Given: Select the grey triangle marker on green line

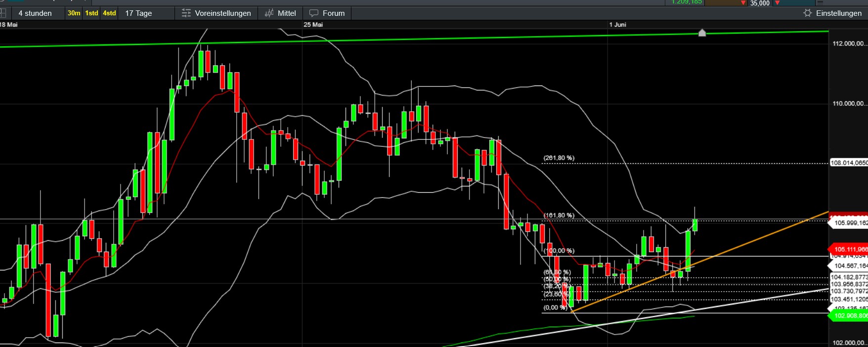Looking at the screenshot, I should tap(702, 33).
